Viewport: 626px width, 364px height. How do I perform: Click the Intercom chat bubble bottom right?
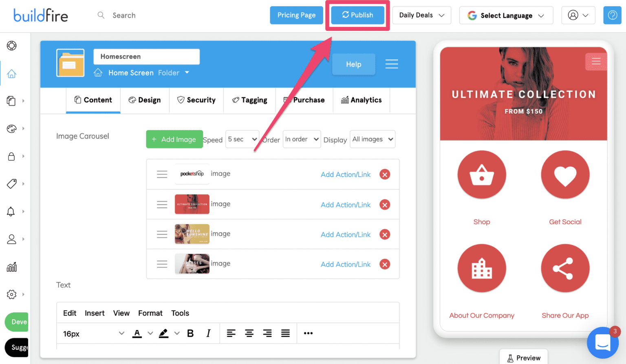point(603,343)
